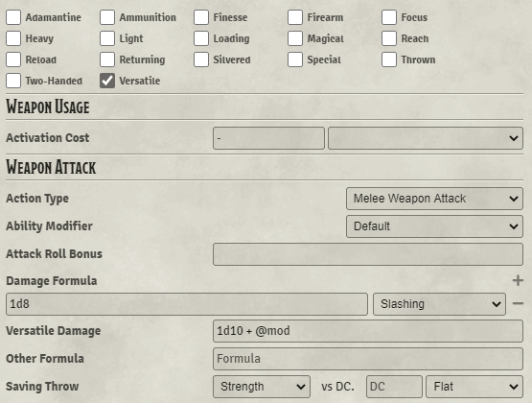Tick the Finesse checkbox
The width and height of the screenshot is (532, 403).
pos(201,17)
